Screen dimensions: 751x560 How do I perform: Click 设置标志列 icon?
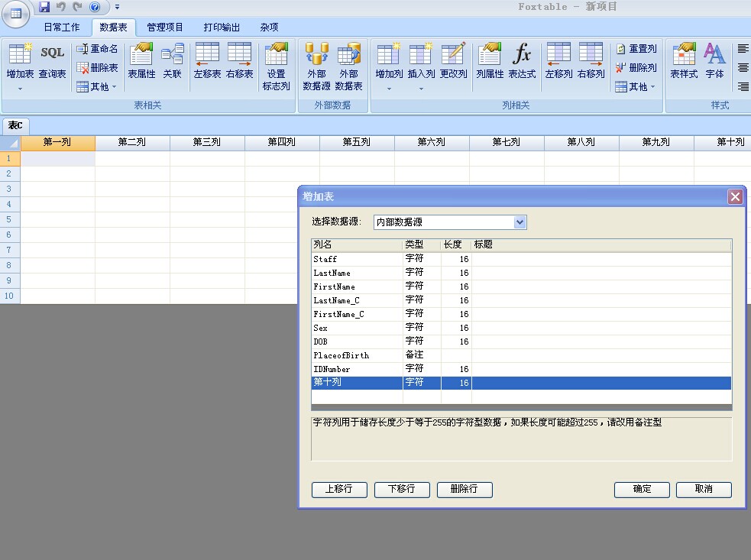click(277, 66)
